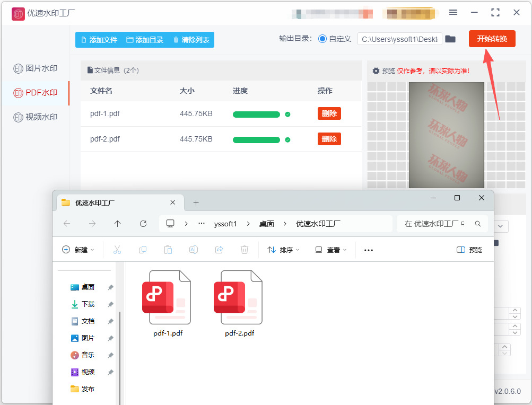Unpin 桌面 using its pin icon

[x=110, y=287]
